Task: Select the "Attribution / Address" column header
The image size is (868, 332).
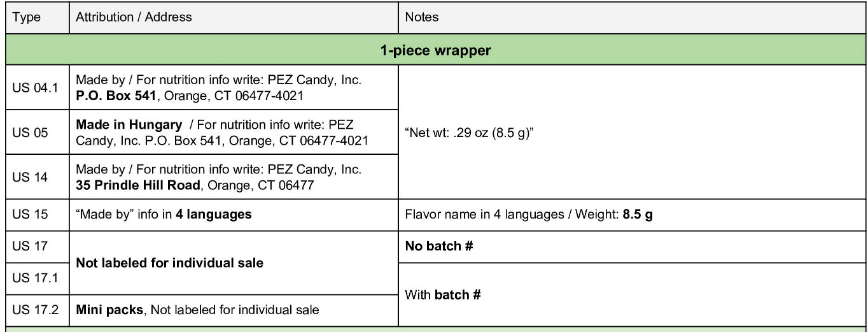Action: click(134, 17)
